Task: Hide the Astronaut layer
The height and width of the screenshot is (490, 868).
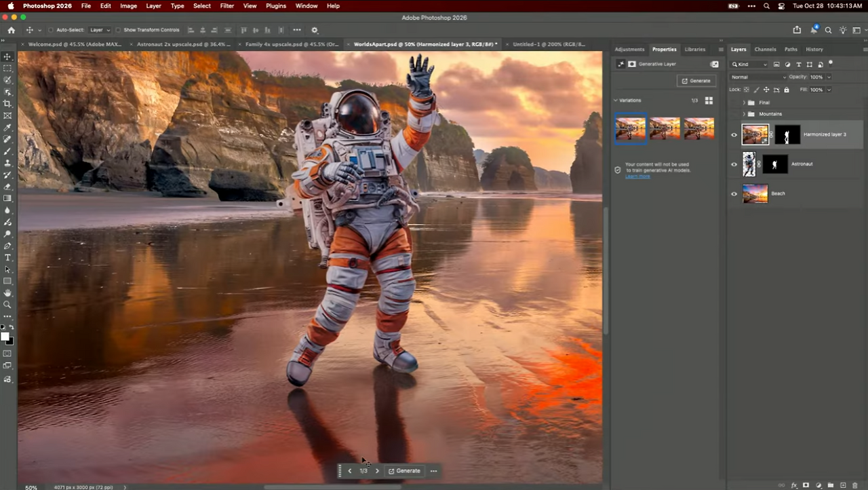Action: 734,164
